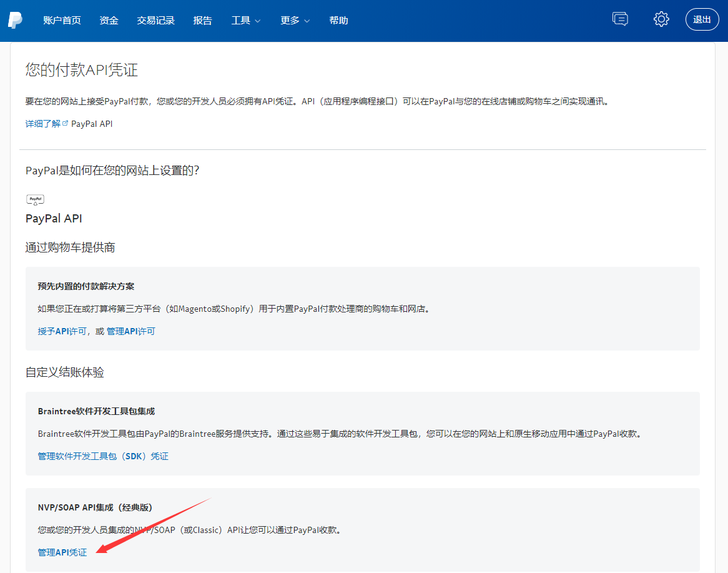Open the messages chat icon
The width and height of the screenshot is (728, 573).
620,19
